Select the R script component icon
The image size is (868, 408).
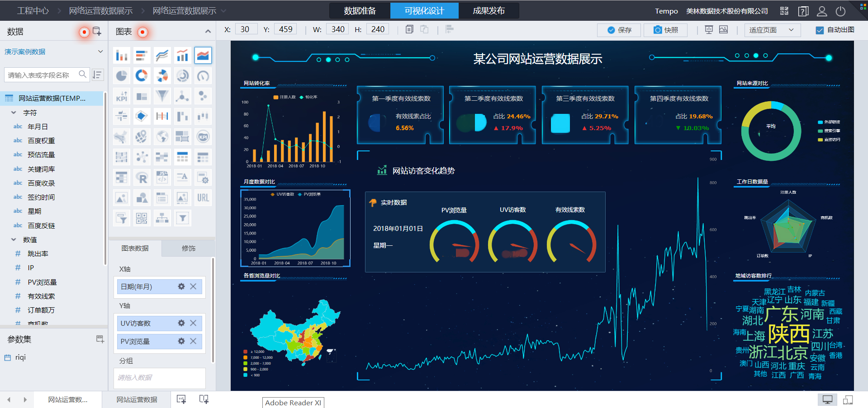[x=142, y=178]
